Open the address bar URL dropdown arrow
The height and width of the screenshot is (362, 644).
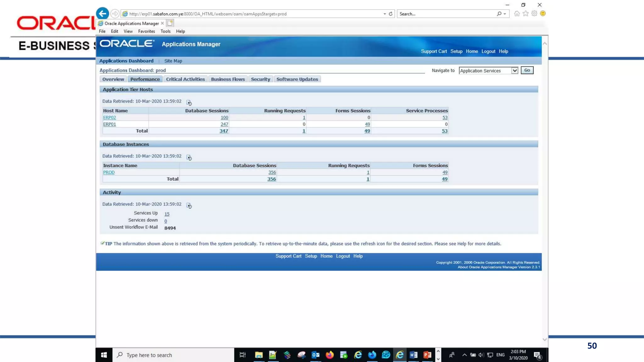coord(385,14)
